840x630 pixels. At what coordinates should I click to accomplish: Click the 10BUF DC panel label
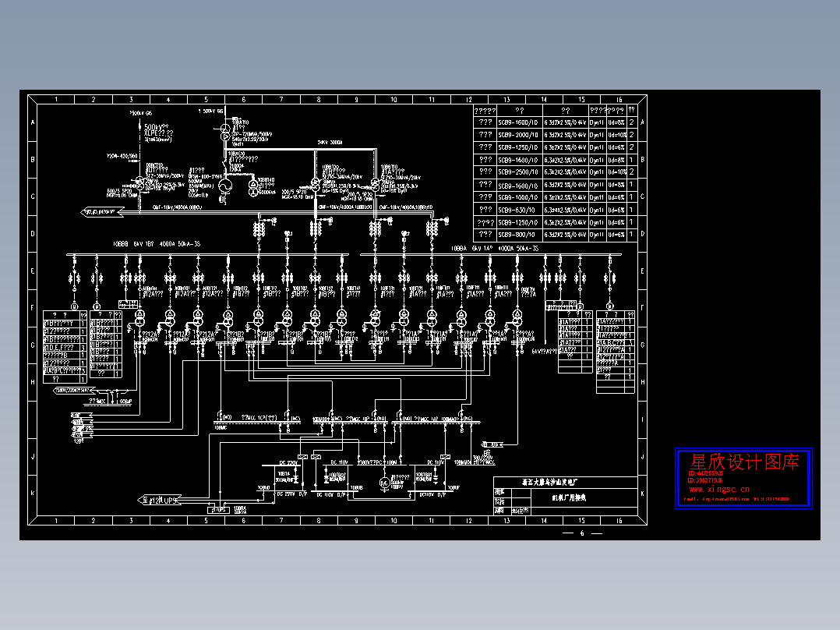pos(454,488)
